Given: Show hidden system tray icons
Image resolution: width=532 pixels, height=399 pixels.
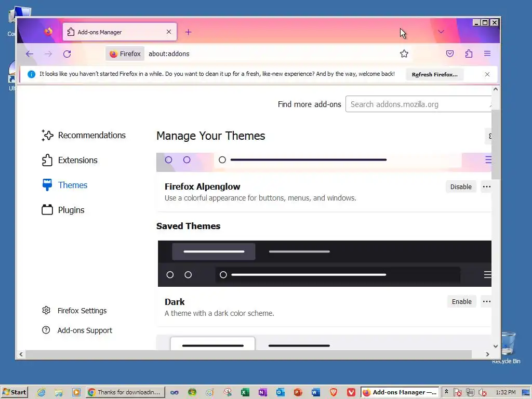Looking at the screenshot, I should coord(446,392).
